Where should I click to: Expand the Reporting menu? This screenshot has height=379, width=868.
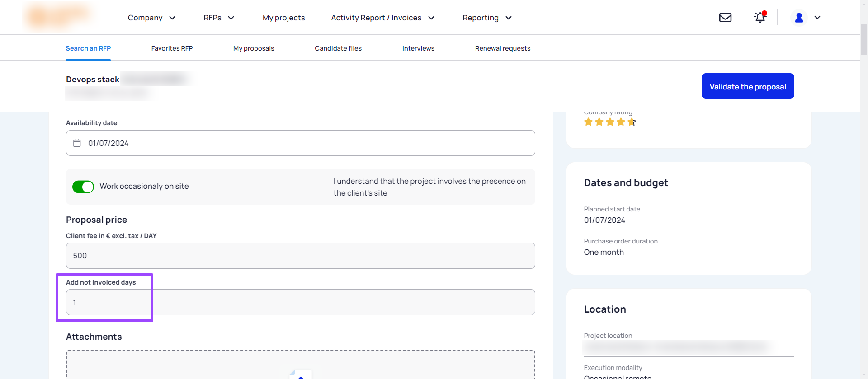pyautogui.click(x=487, y=18)
